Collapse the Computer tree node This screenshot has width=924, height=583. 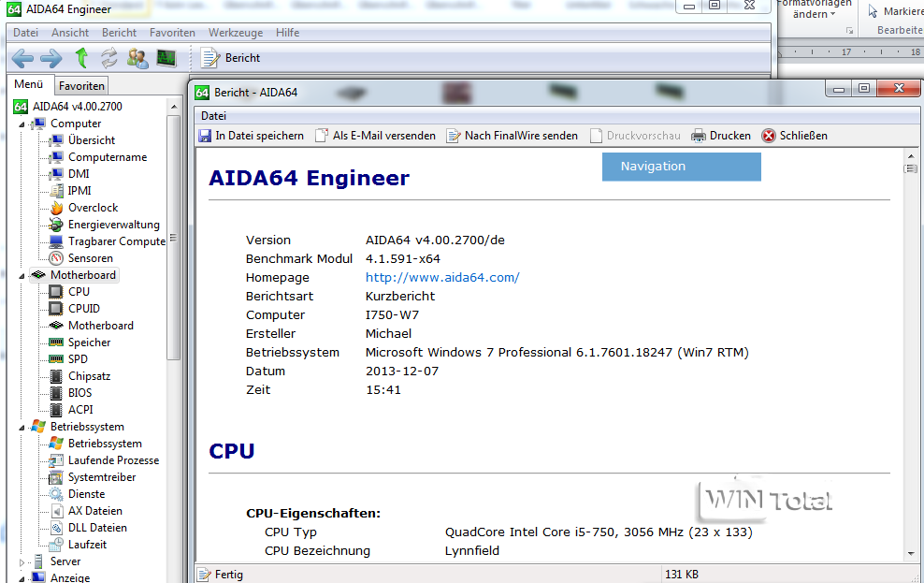pyautogui.click(x=22, y=124)
